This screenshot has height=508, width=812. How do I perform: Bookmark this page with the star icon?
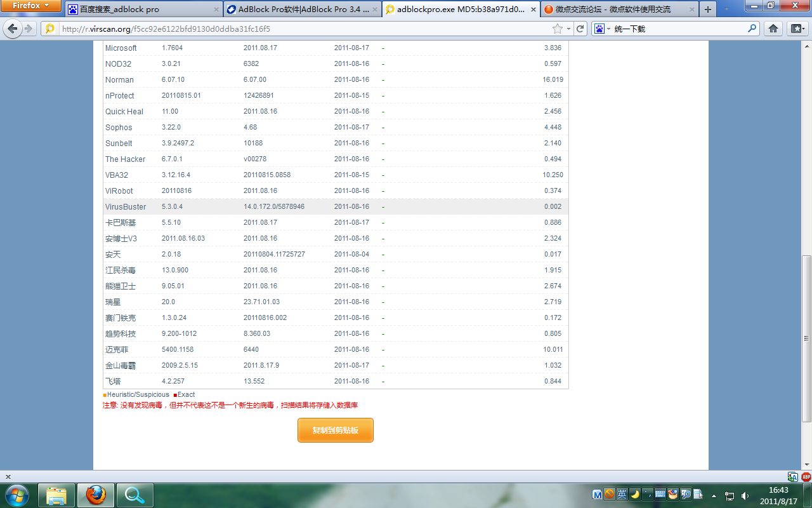558,29
